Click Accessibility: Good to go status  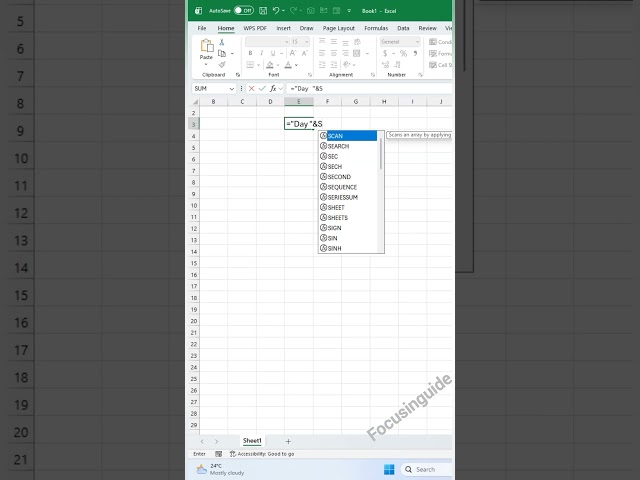262,454
